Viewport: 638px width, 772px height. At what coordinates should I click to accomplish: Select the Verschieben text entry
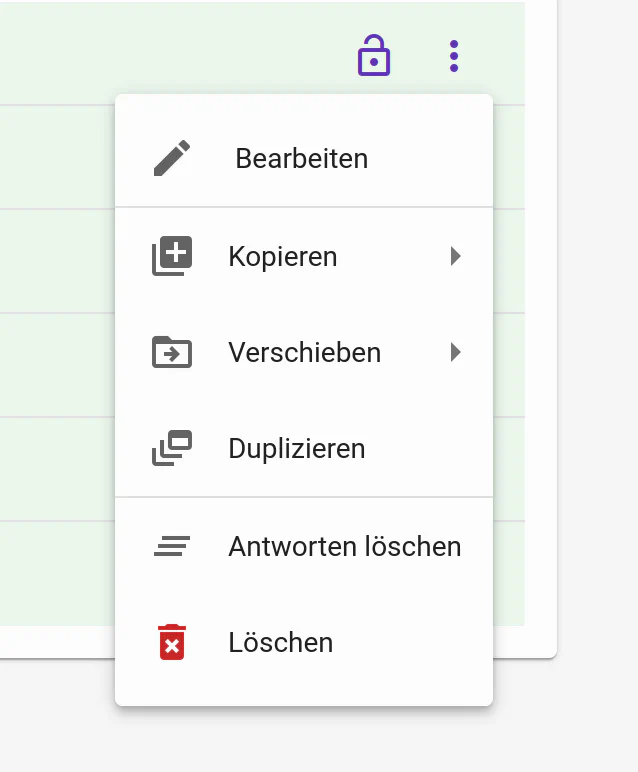click(304, 352)
